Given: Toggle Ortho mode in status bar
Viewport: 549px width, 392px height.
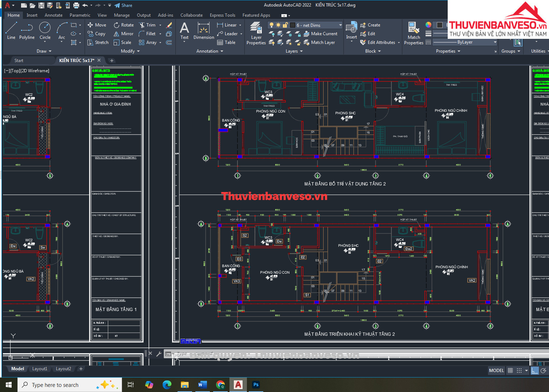Looking at the screenshot, I should click(534, 371).
